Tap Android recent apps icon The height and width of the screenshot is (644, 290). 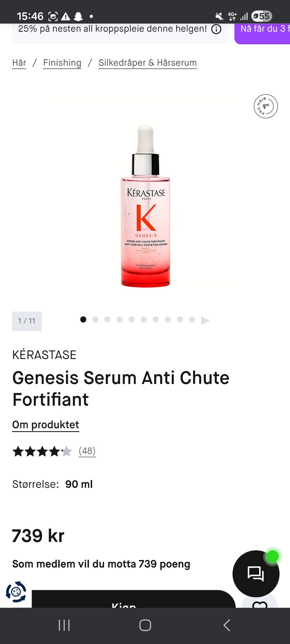64,625
